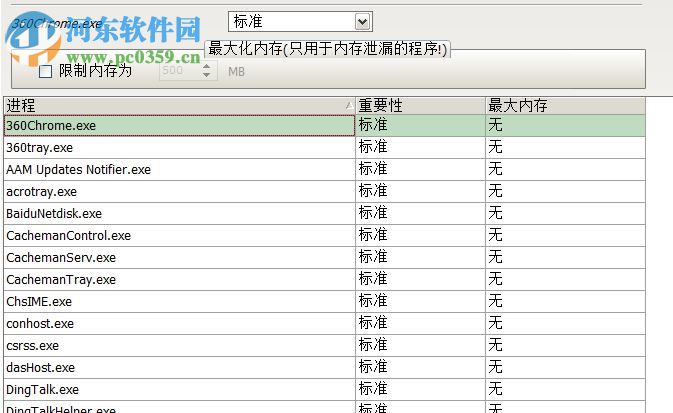Click 无 max memory cell for CachemanServ.exe
This screenshot has height=413, width=673.
point(565,258)
